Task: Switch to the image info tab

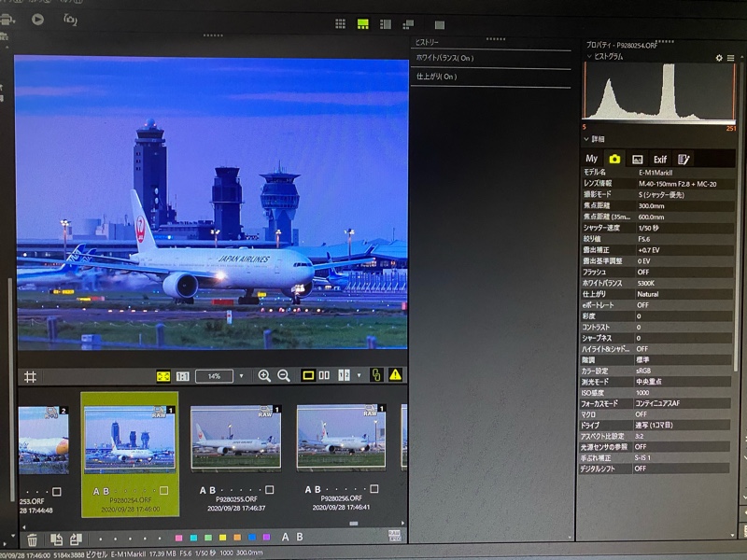Action: pyautogui.click(x=637, y=160)
